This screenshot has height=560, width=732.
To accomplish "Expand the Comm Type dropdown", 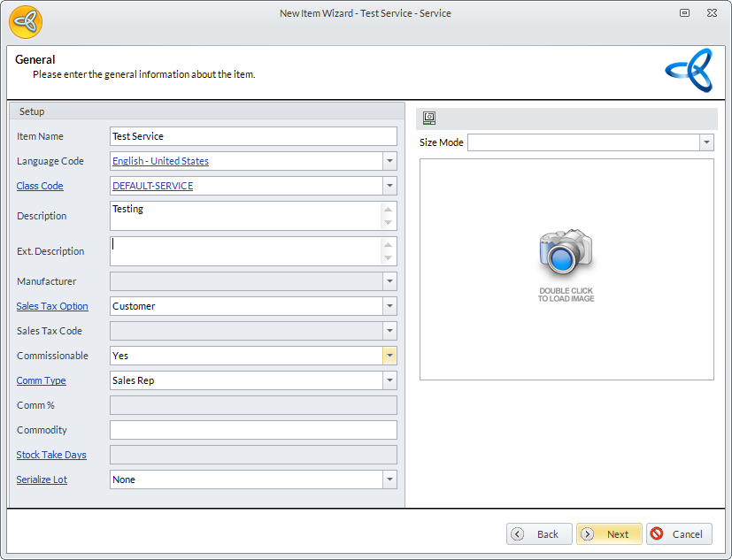I will coord(389,380).
